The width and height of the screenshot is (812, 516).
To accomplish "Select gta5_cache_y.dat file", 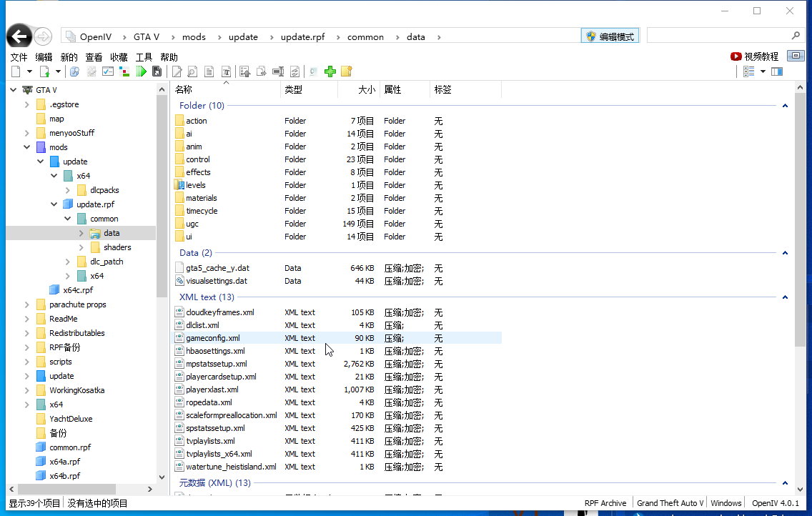I will tap(217, 268).
